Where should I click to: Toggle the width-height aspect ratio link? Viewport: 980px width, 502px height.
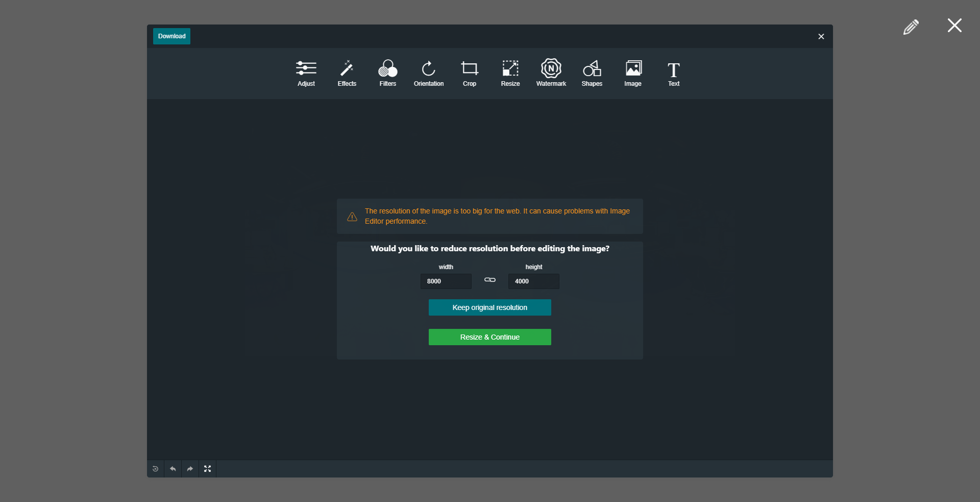(489, 280)
